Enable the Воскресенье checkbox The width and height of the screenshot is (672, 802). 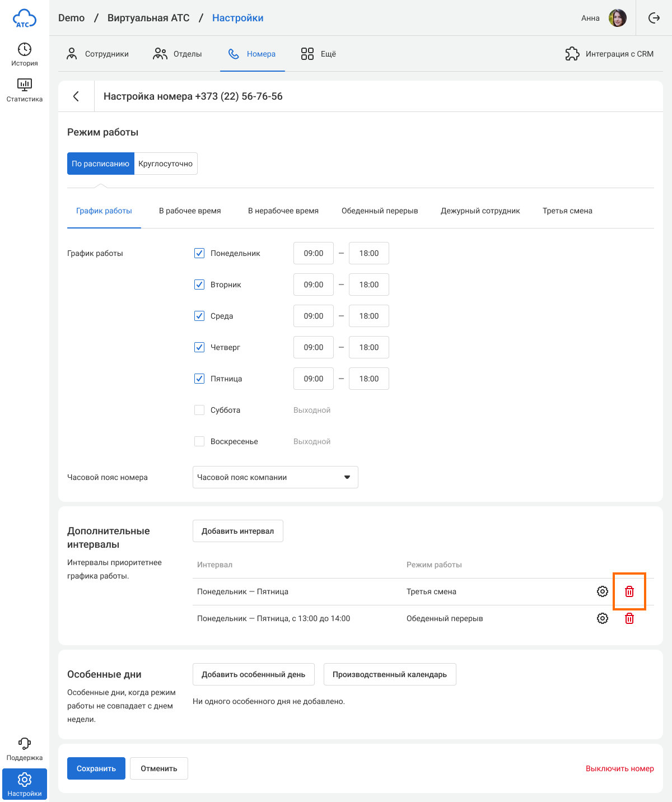click(x=199, y=441)
